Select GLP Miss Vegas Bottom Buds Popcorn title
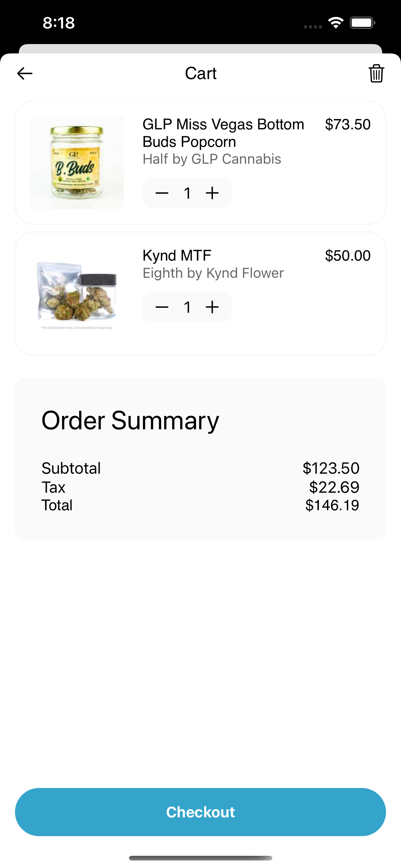Image resolution: width=401 pixels, height=868 pixels. [x=223, y=133]
